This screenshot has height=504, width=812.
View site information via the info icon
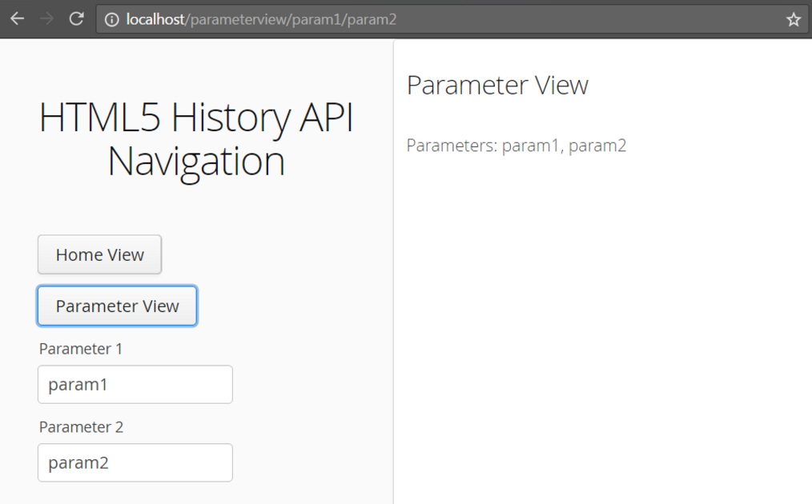pos(111,20)
